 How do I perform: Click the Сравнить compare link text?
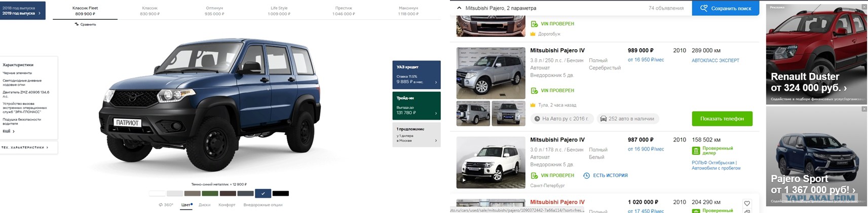(x=88, y=24)
